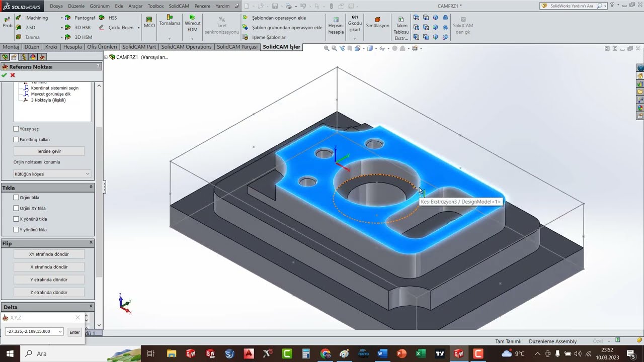Switch to the Kroki tab
The width and height of the screenshot is (644, 362).
click(x=51, y=47)
